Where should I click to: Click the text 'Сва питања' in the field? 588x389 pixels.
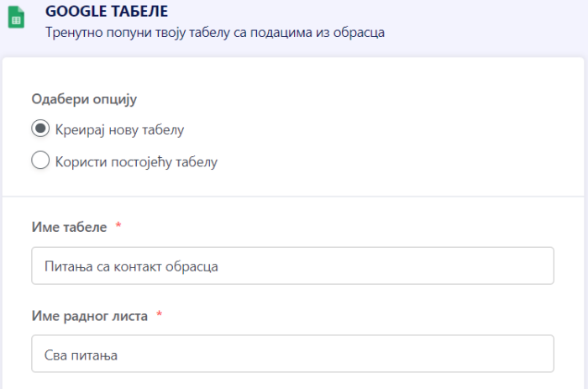[x=81, y=355]
